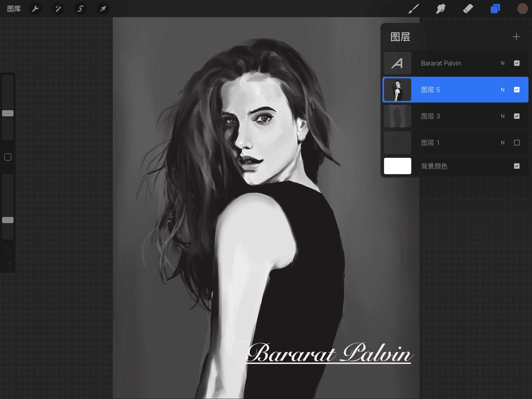Open the Actions wrench menu
The width and height of the screenshot is (532, 399).
35,9
